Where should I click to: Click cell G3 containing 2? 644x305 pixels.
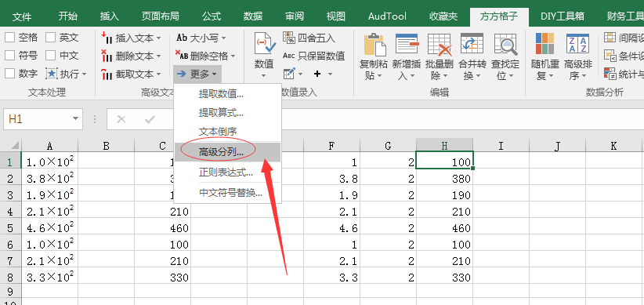click(x=388, y=194)
